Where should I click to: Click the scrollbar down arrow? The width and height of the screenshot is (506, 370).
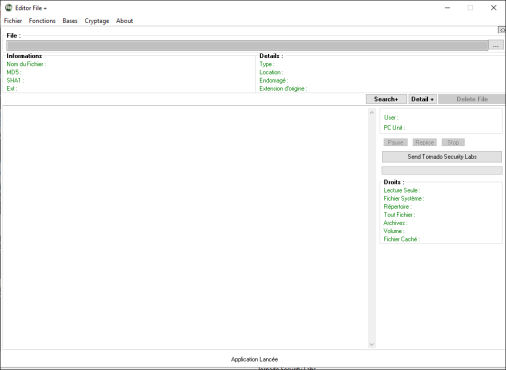tap(372, 344)
